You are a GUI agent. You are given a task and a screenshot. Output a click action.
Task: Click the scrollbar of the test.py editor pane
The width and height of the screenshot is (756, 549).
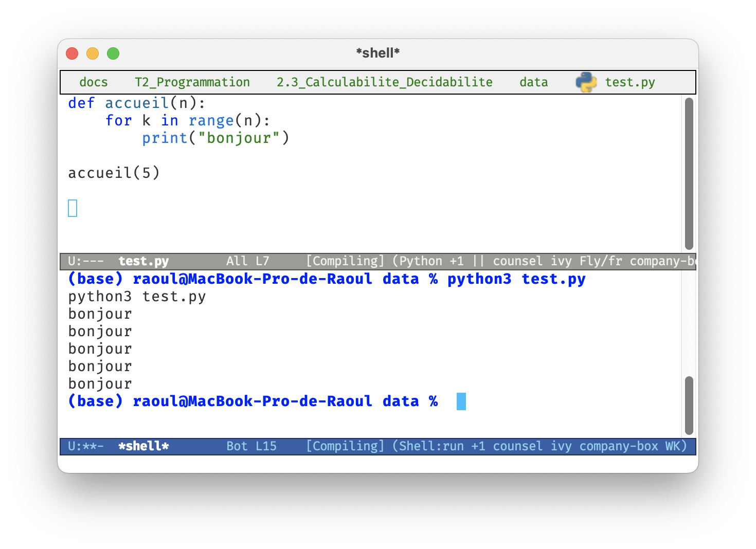689,174
